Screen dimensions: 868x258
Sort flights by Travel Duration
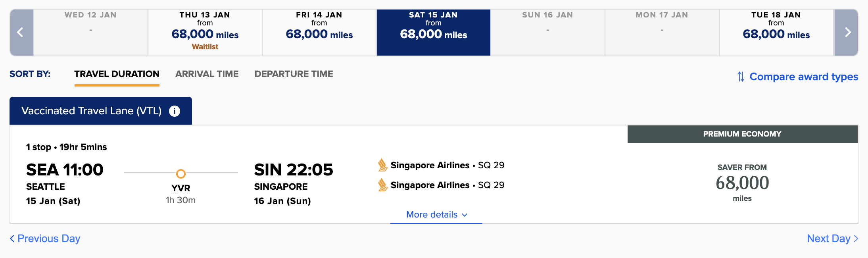(x=117, y=74)
